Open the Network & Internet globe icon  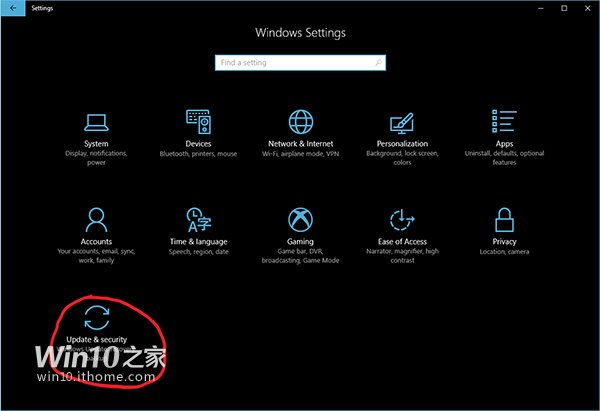point(300,122)
